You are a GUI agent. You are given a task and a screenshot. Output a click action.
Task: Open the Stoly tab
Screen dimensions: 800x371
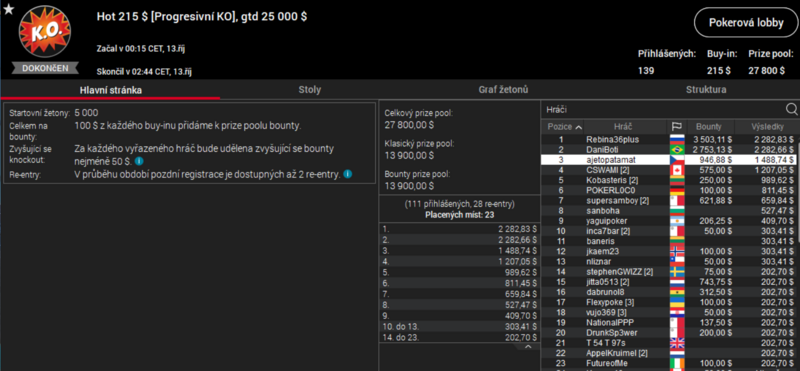click(x=309, y=90)
